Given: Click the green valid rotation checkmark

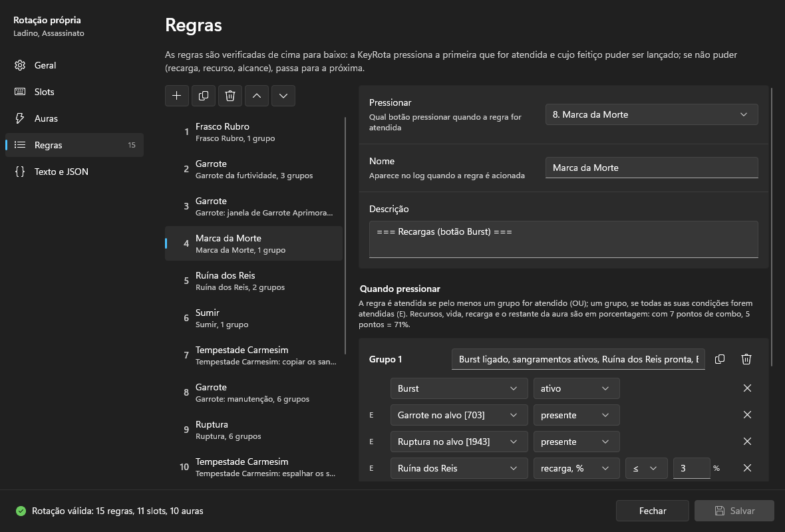Looking at the screenshot, I should 21,511.
